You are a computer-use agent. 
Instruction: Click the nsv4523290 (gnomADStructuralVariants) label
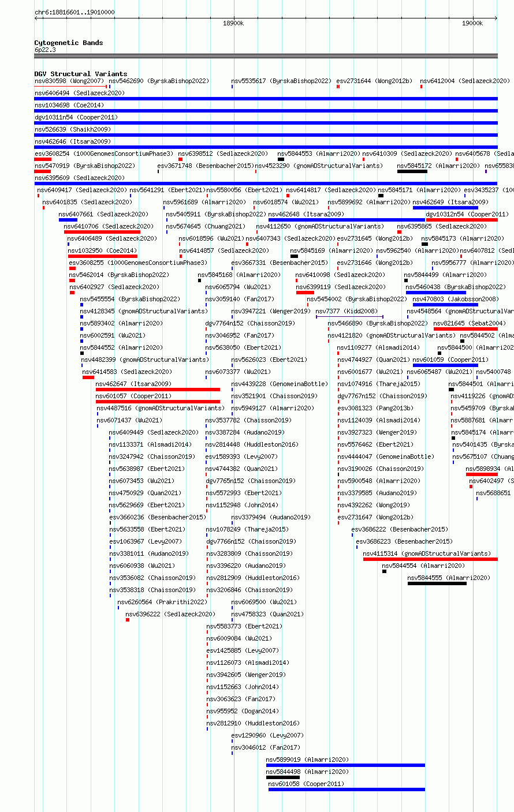[319, 166]
